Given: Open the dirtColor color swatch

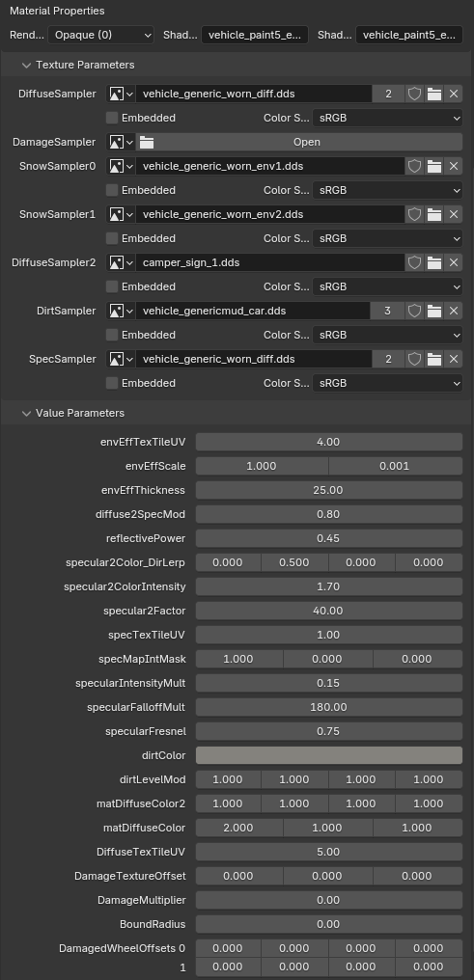Looking at the screenshot, I should pyautogui.click(x=329, y=755).
